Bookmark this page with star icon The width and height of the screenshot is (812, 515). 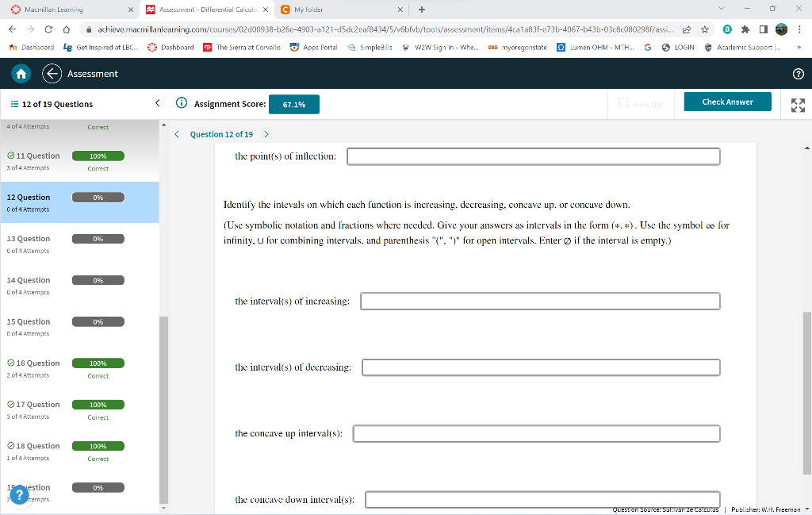(x=704, y=29)
